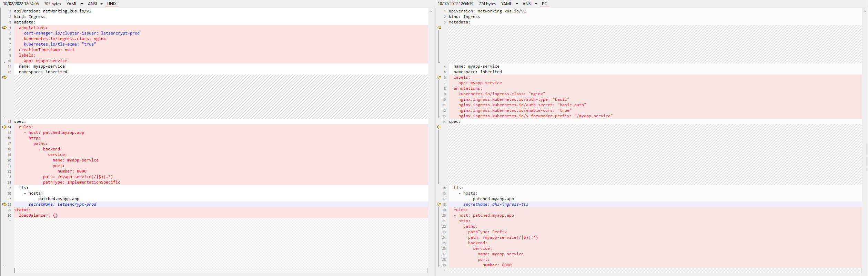
Task: Click left pane 'app: myapp-service' line 10
Action: coord(46,61)
